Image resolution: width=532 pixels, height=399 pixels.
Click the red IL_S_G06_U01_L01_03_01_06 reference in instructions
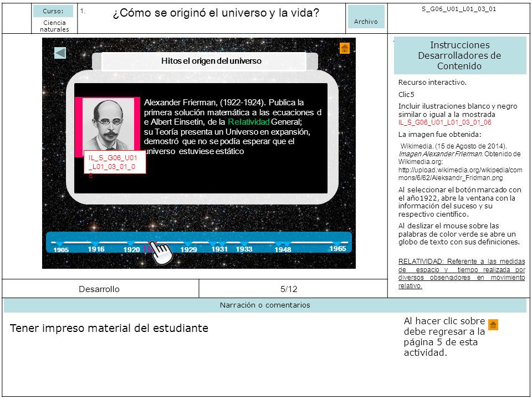[444, 122]
